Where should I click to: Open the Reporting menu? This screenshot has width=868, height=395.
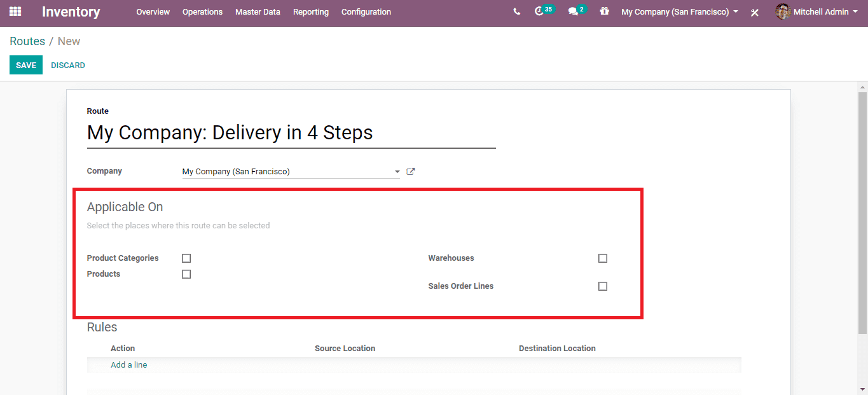coord(311,12)
